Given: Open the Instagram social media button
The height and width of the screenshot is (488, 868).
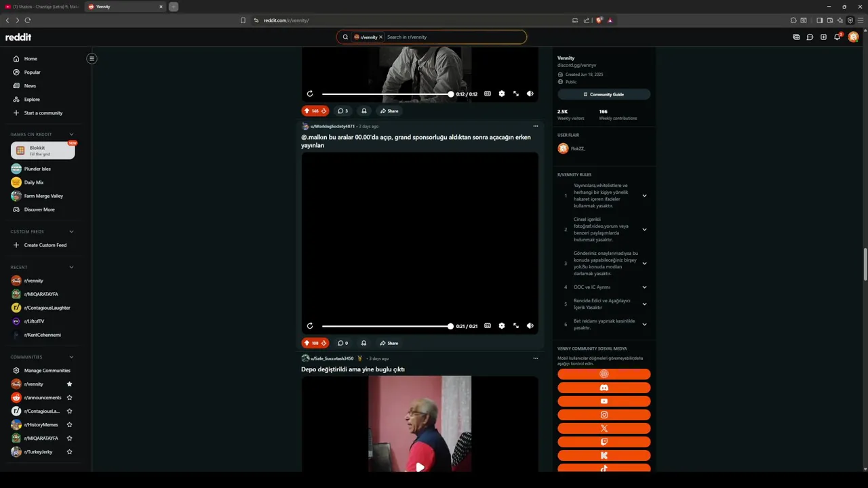Looking at the screenshot, I should (x=604, y=415).
